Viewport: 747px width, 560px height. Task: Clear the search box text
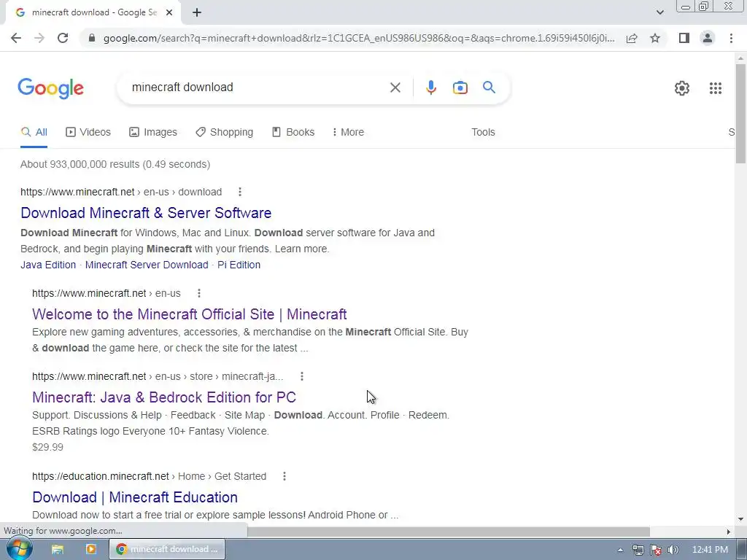[395, 87]
